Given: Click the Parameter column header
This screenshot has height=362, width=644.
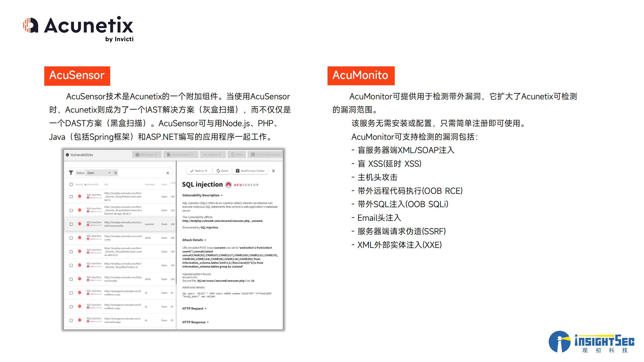Looking at the screenshot, I should tap(150, 185).
